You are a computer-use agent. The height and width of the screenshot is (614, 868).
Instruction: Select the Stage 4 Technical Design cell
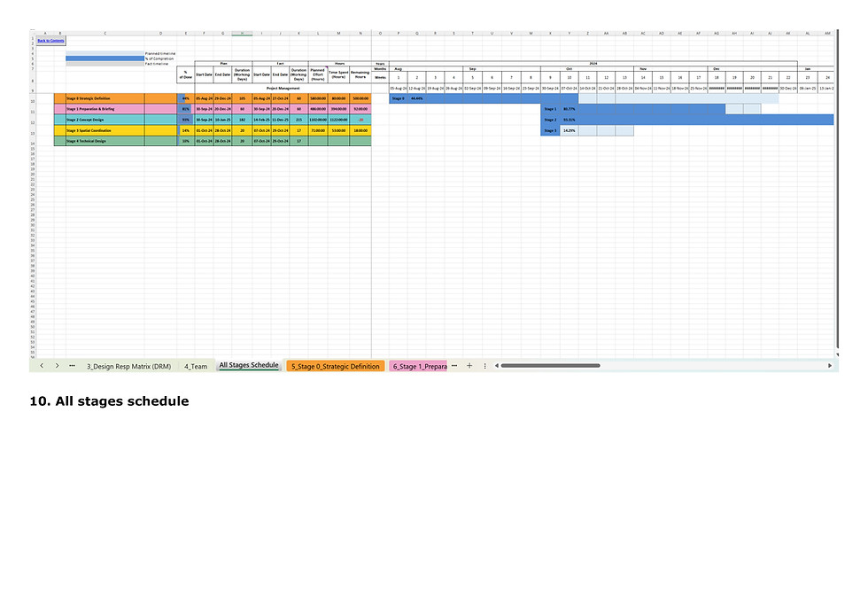pyautogui.click(x=105, y=141)
